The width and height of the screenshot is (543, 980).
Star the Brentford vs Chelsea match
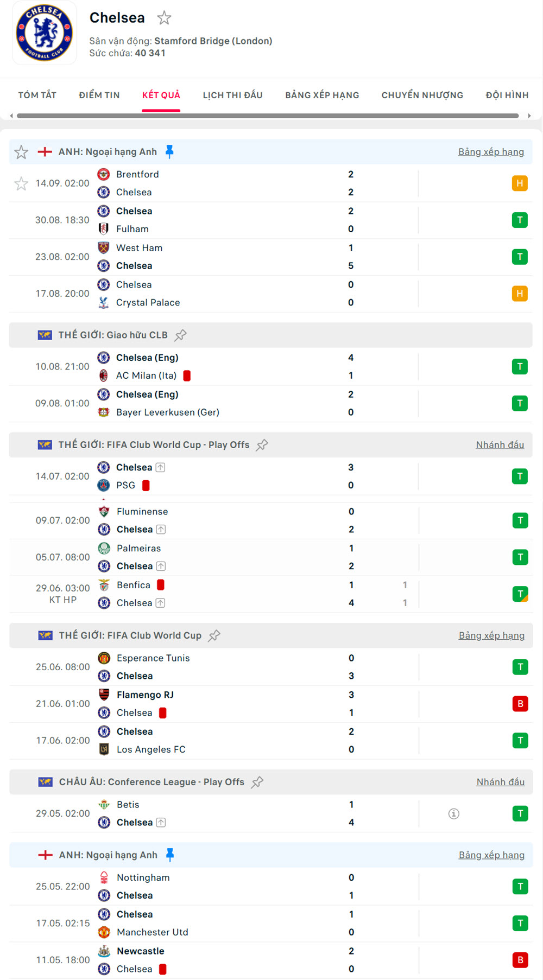pyautogui.click(x=21, y=183)
